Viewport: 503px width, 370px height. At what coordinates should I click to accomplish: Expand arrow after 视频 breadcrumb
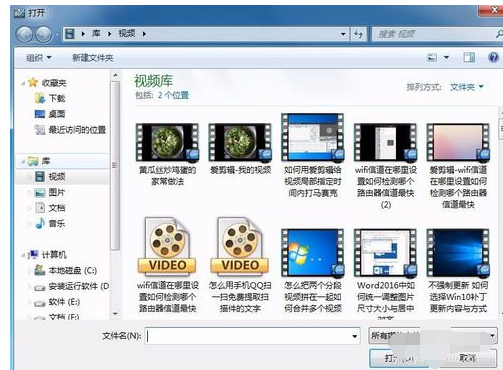144,34
